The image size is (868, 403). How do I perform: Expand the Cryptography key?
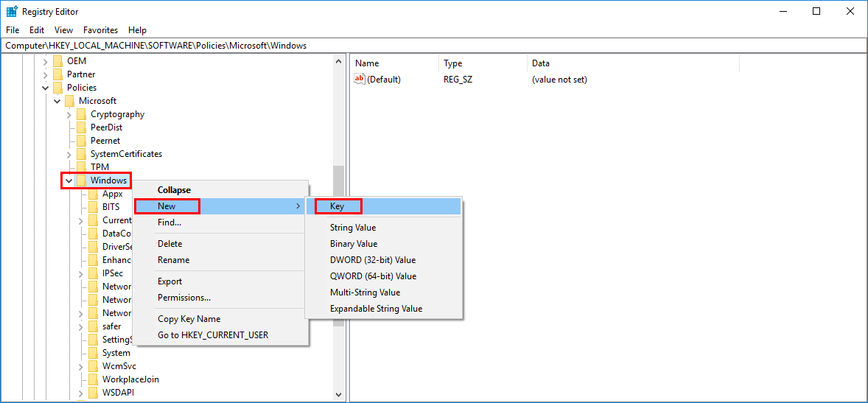[x=69, y=114]
